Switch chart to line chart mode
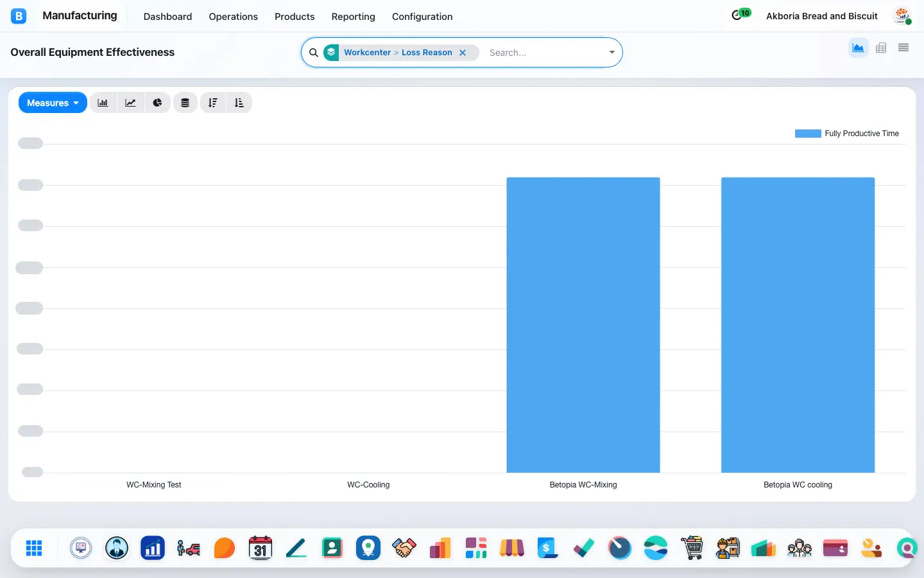This screenshot has height=578, width=924. click(130, 103)
